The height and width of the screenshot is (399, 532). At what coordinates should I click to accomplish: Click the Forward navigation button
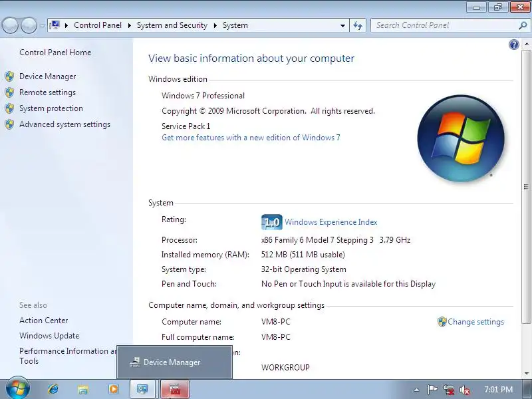pos(29,25)
